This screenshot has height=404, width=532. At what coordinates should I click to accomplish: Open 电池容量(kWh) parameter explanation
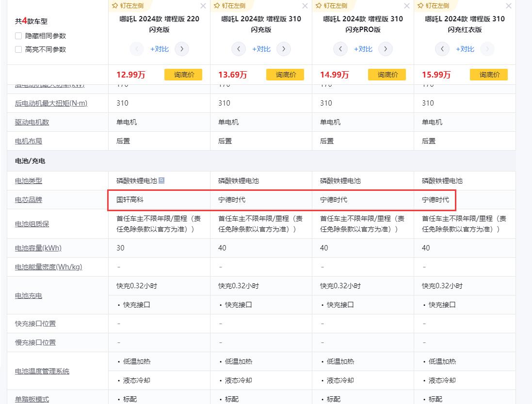[38, 248]
